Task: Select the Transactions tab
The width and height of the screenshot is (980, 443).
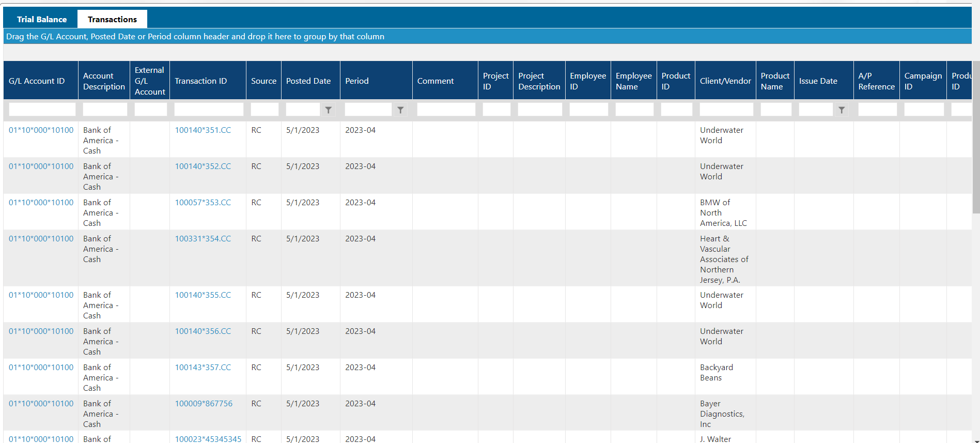Action: pos(112,19)
